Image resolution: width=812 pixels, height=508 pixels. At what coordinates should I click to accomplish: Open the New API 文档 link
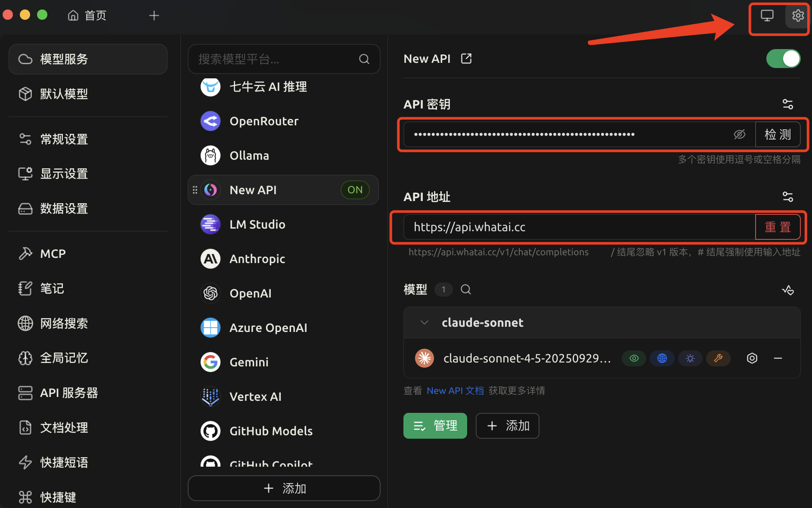tap(455, 390)
